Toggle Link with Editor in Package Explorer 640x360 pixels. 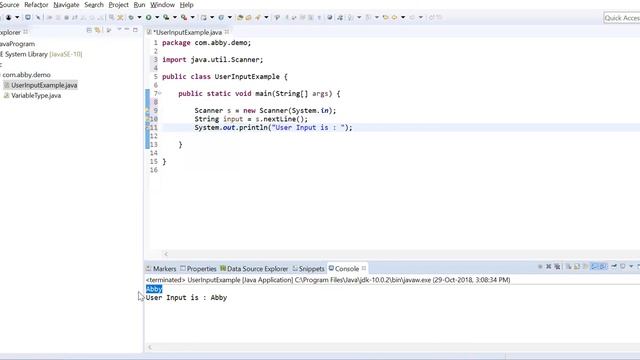98,30
